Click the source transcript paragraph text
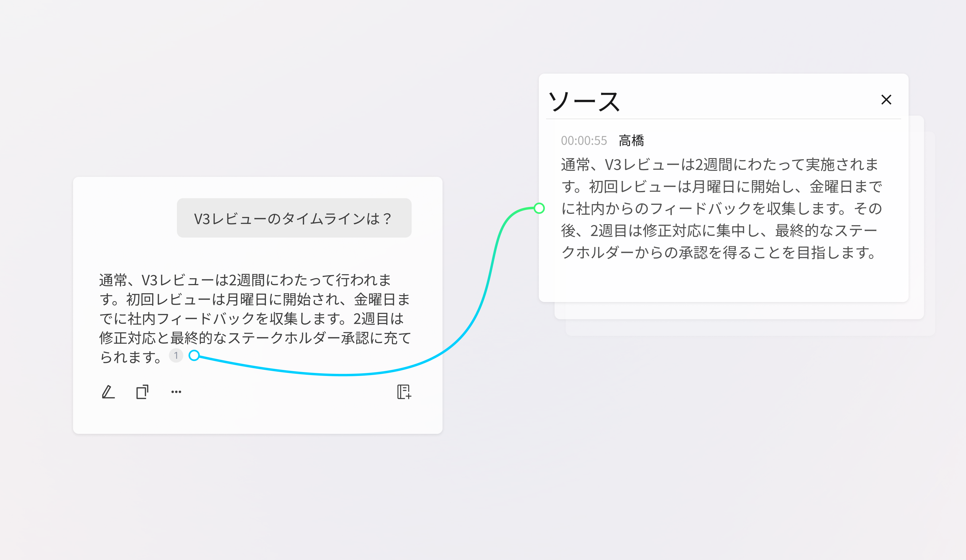This screenshot has width=966, height=560. (721, 209)
